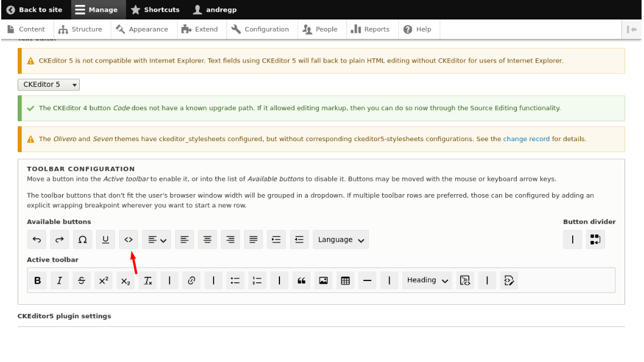This screenshot has width=644, height=362.
Task: Open the text editor format selector showing CKEditor 5
Action: tap(48, 85)
